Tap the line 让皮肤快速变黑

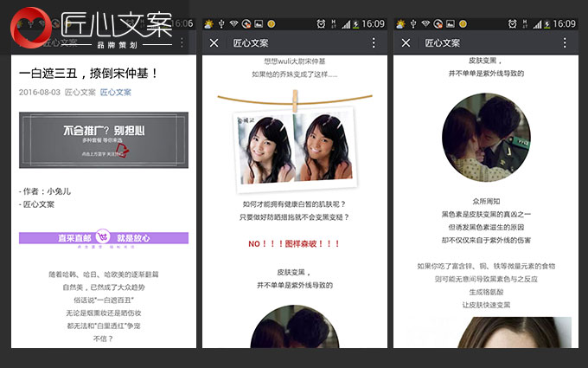[x=486, y=305]
